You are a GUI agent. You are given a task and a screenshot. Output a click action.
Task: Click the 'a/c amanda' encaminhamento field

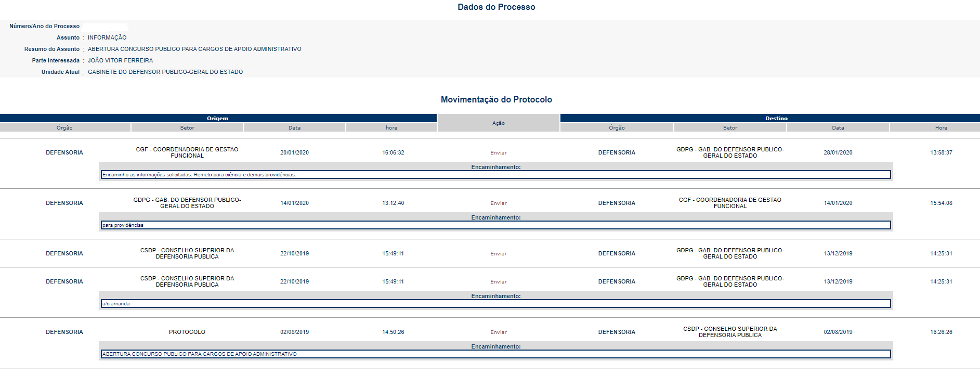pos(495,304)
